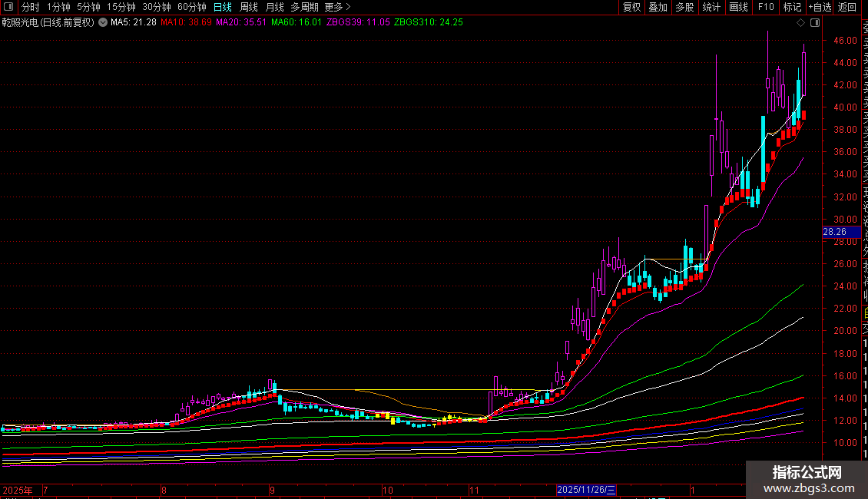
Task: Select the 1分钟 period tab
Action: (x=58, y=7)
